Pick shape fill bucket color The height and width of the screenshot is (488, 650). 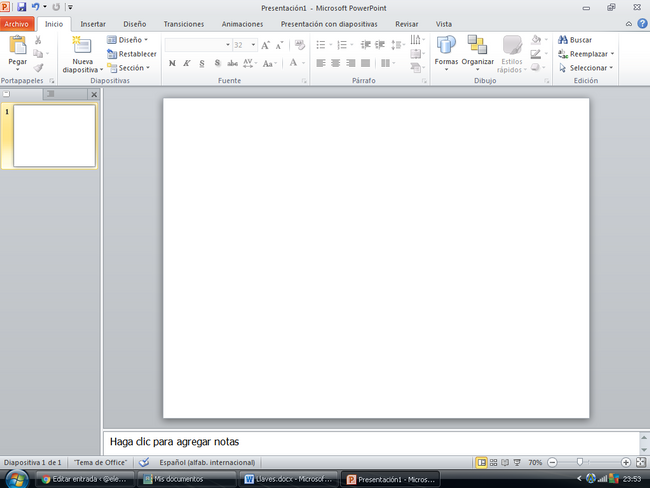coord(536,40)
